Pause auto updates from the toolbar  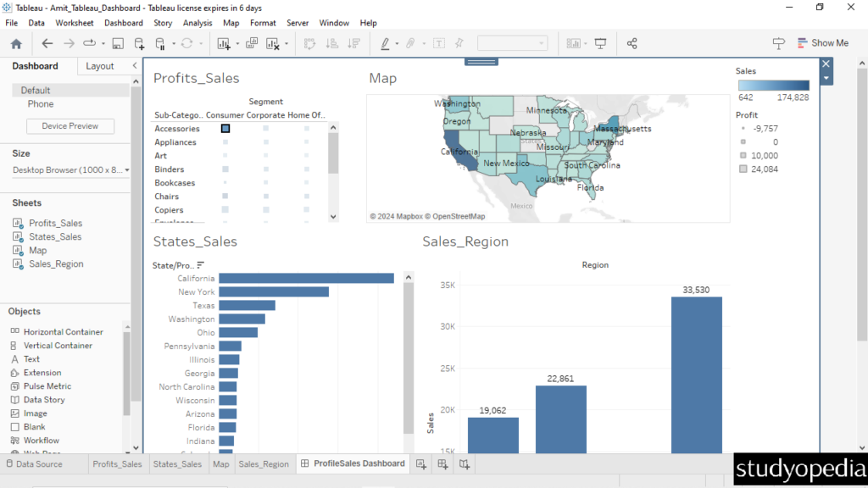pos(160,42)
